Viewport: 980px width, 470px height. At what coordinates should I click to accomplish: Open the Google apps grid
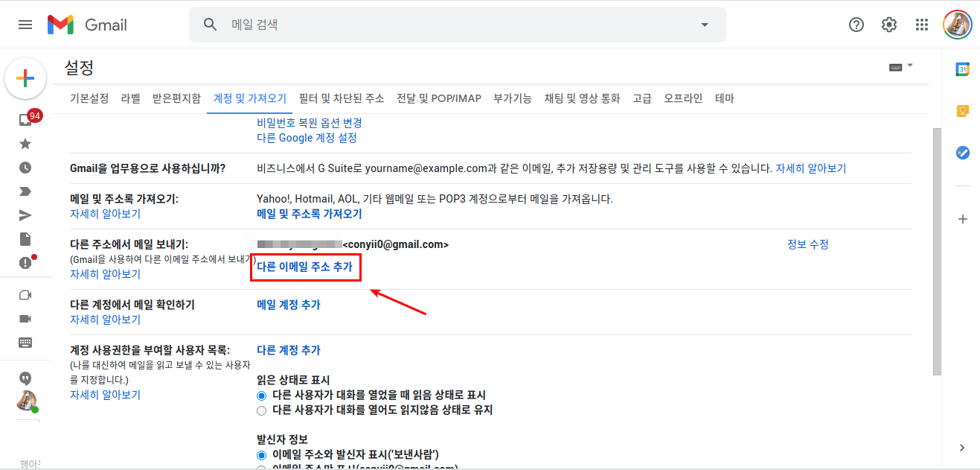921,24
